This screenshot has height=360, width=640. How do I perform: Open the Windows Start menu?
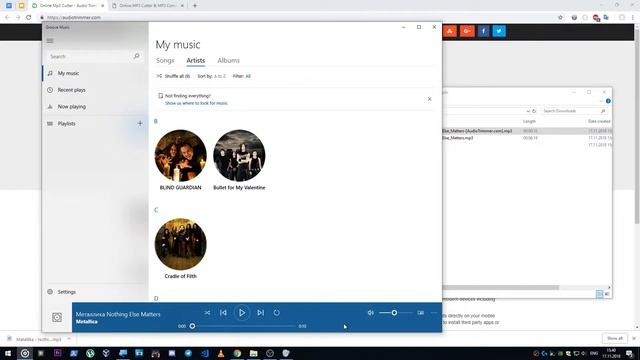coord(8,353)
